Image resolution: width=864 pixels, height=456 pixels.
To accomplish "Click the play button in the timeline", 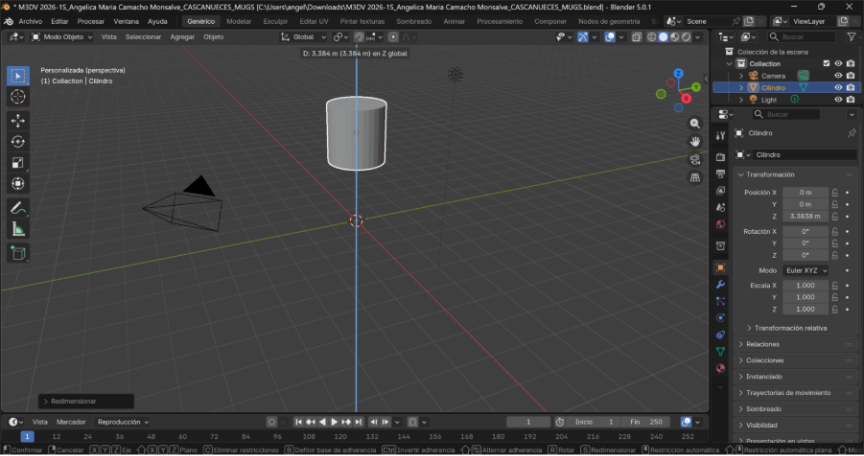I will point(334,422).
